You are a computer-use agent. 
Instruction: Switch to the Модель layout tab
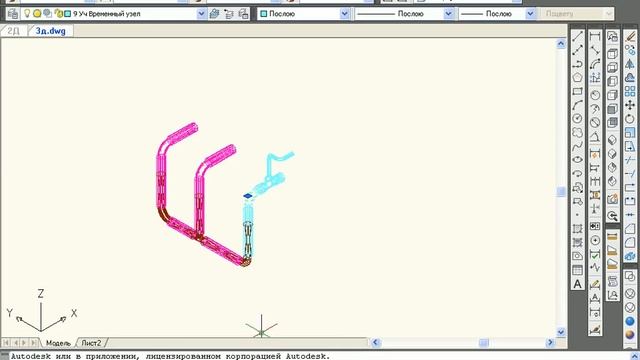tap(58, 343)
